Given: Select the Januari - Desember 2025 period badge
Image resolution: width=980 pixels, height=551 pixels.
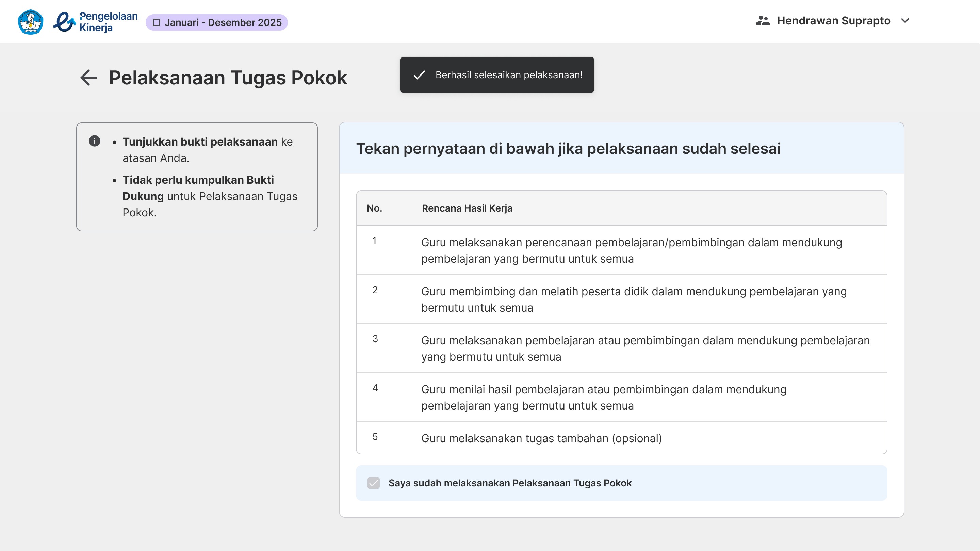Looking at the screenshot, I should pos(216,22).
